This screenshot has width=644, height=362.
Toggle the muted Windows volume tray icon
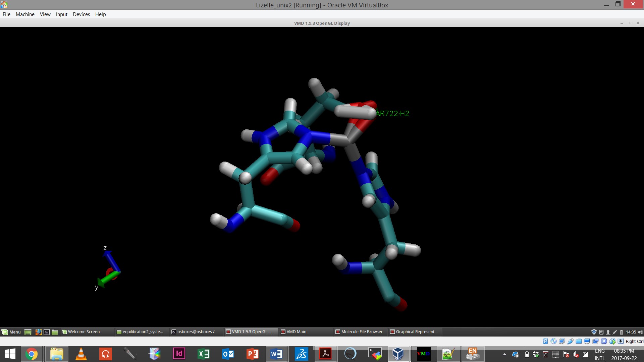[576, 355]
